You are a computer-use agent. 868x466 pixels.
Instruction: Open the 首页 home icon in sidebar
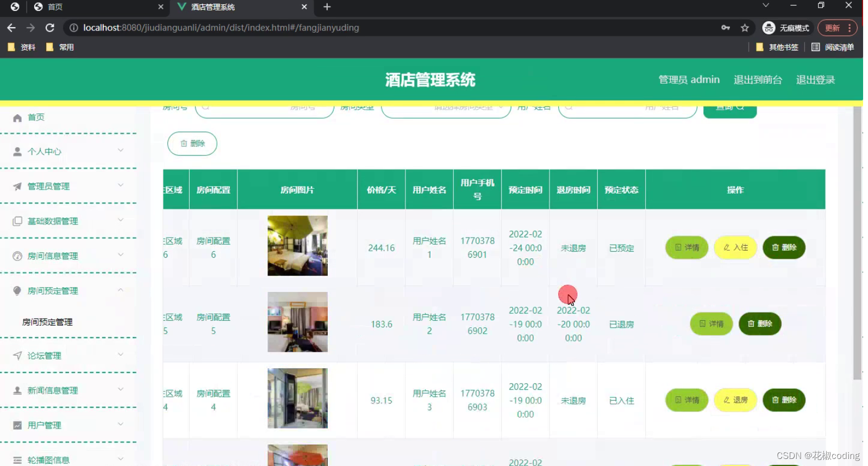(x=17, y=118)
